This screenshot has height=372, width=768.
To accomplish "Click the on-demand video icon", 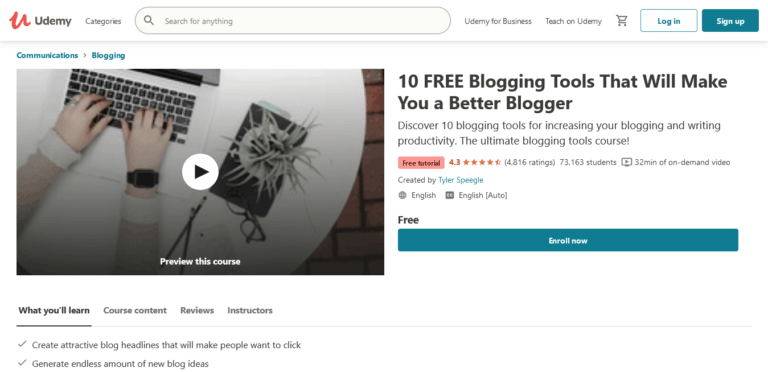I will [x=626, y=162].
